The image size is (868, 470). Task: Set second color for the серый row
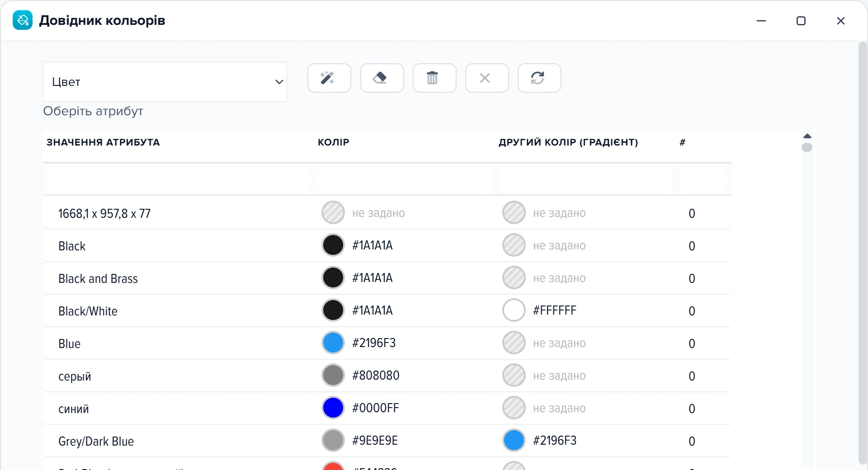[514, 376]
